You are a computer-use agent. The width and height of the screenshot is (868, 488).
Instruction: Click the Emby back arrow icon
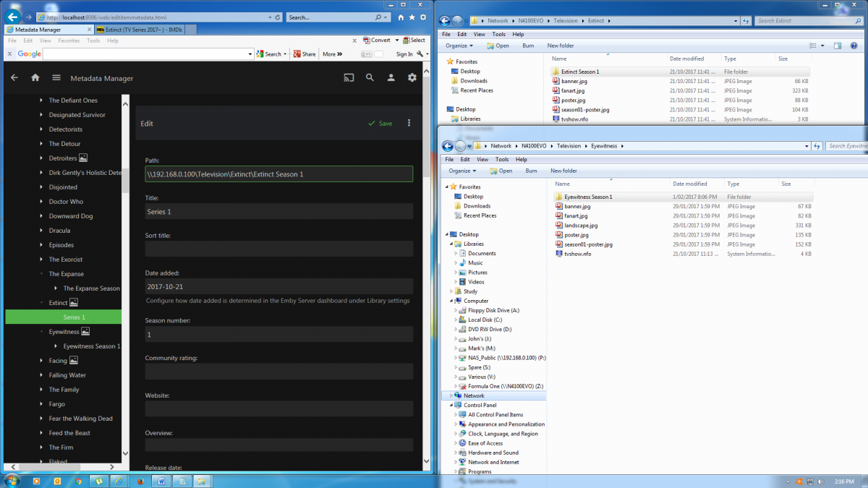[x=14, y=78]
